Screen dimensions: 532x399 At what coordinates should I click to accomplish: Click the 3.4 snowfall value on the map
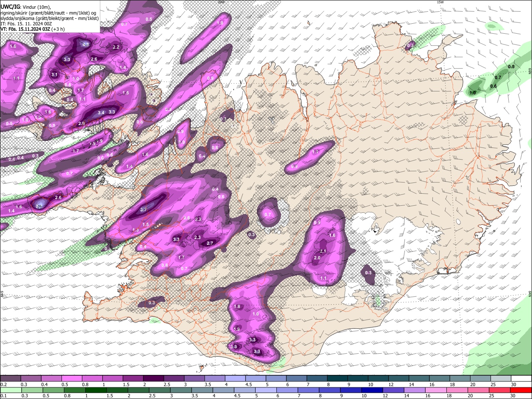[x=101, y=113]
